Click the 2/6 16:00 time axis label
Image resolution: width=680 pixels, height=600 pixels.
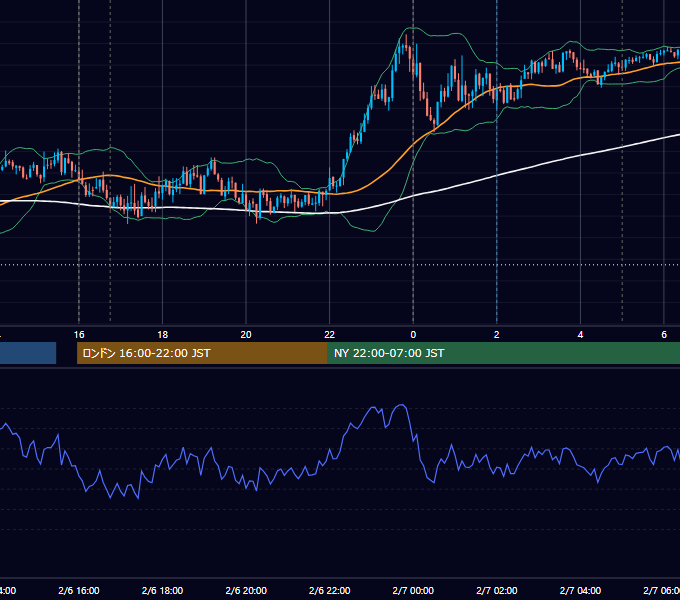79,590
